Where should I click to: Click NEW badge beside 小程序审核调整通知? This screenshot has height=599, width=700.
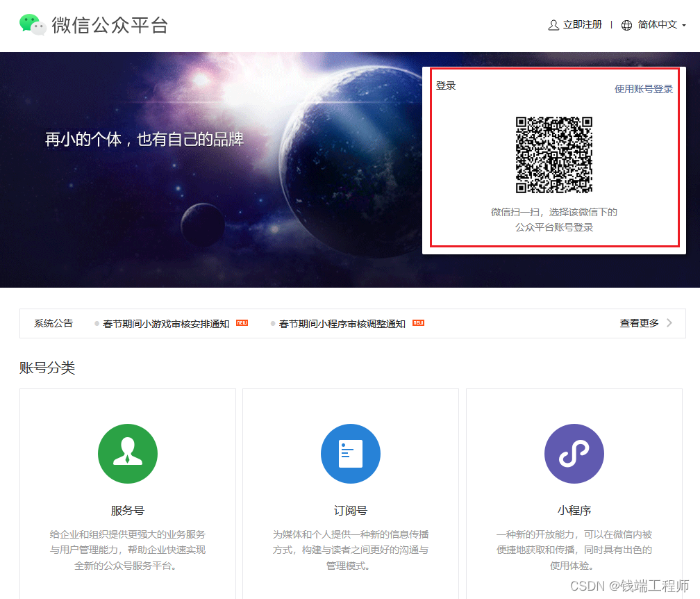pyautogui.click(x=418, y=323)
